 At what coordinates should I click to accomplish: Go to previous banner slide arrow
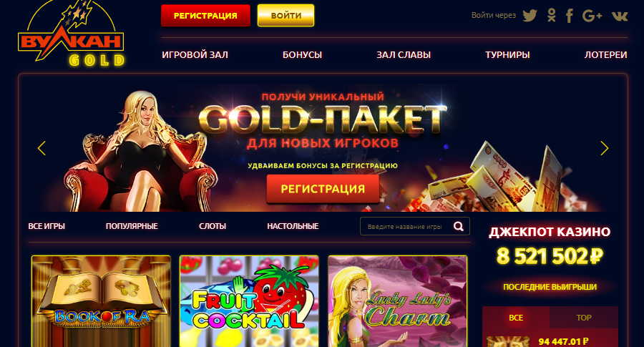click(x=42, y=148)
